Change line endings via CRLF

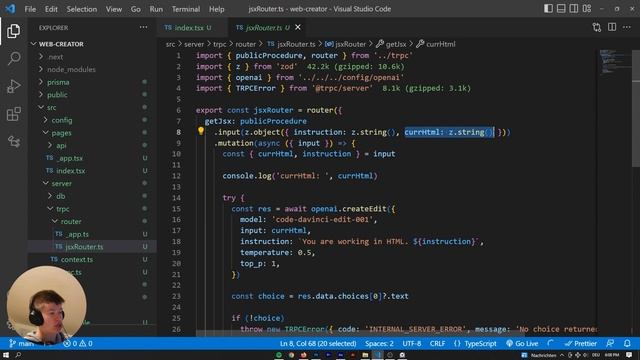tap(437, 344)
